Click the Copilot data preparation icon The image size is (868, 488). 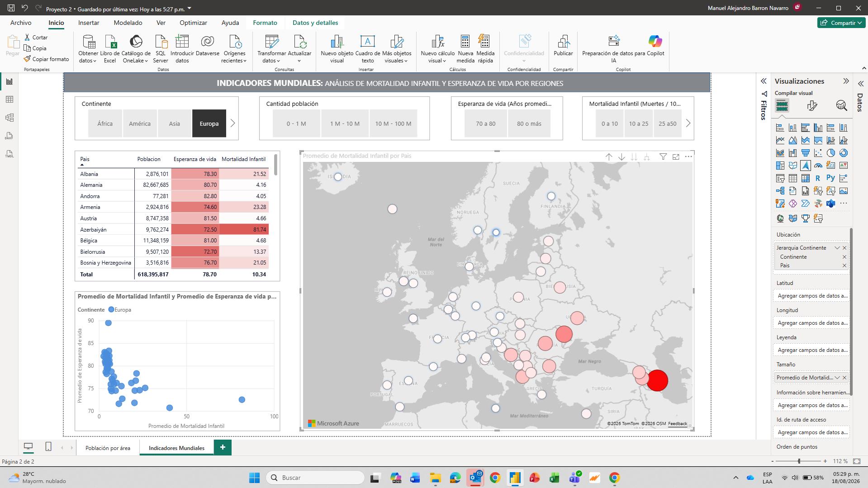[x=614, y=41]
